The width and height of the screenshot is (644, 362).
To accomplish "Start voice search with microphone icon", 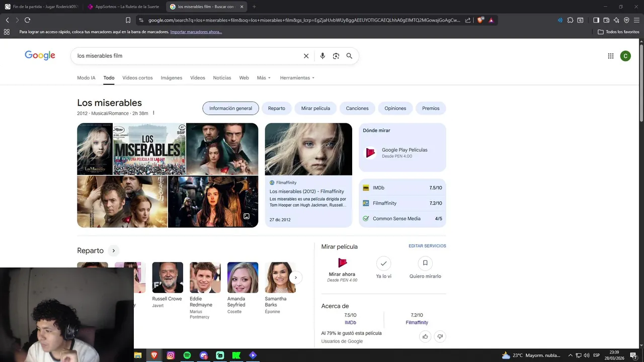I will (x=323, y=56).
